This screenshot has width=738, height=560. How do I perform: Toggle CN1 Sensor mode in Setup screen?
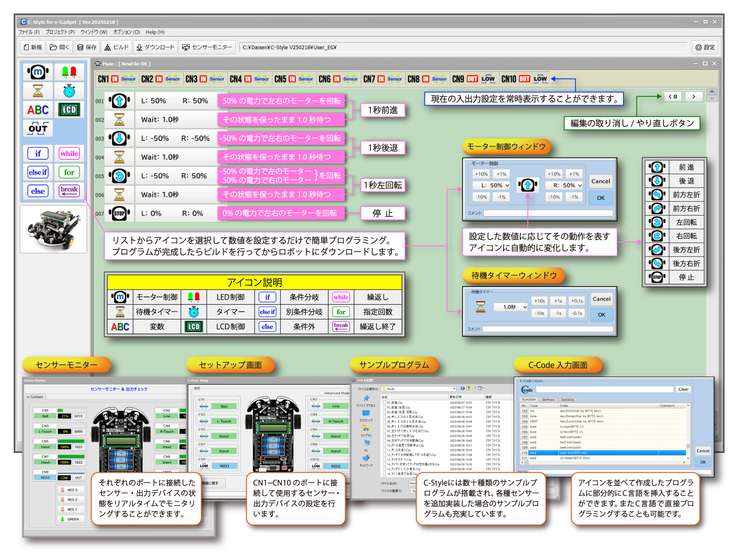pyautogui.click(x=204, y=406)
